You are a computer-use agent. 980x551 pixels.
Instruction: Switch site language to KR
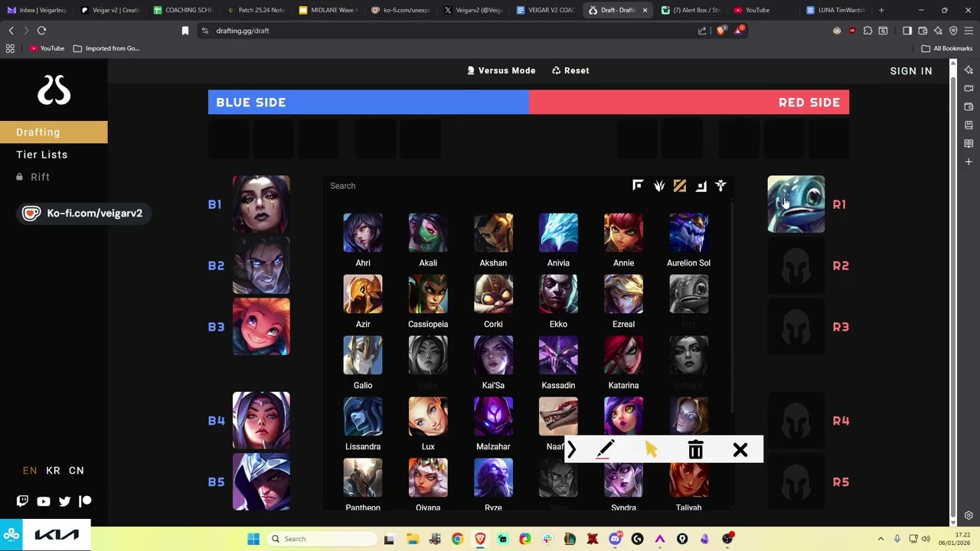pyautogui.click(x=53, y=471)
